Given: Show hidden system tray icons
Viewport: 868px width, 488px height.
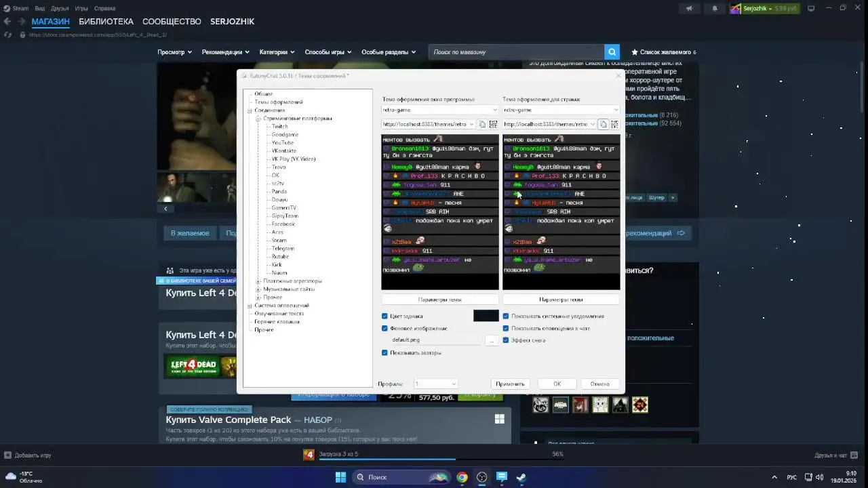Looking at the screenshot, I should (x=774, y=477).
